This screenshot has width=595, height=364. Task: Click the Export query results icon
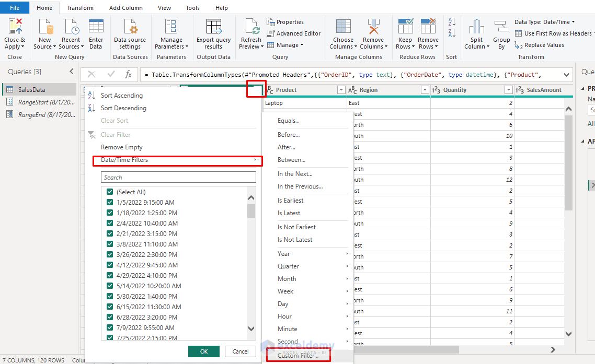[x=214, y=27]
